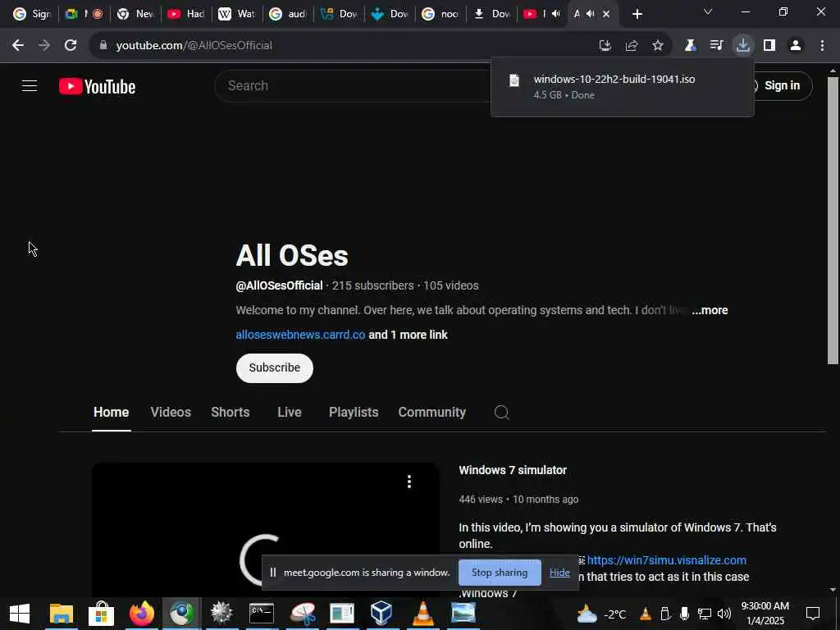840x630 pixels.
Task: Go back with the browser back arrow
Action: (x=18, y=45)
